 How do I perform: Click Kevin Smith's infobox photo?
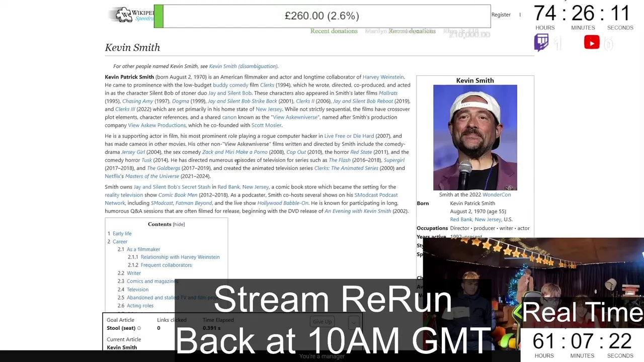pyautogui.click(x=475, y=137)
